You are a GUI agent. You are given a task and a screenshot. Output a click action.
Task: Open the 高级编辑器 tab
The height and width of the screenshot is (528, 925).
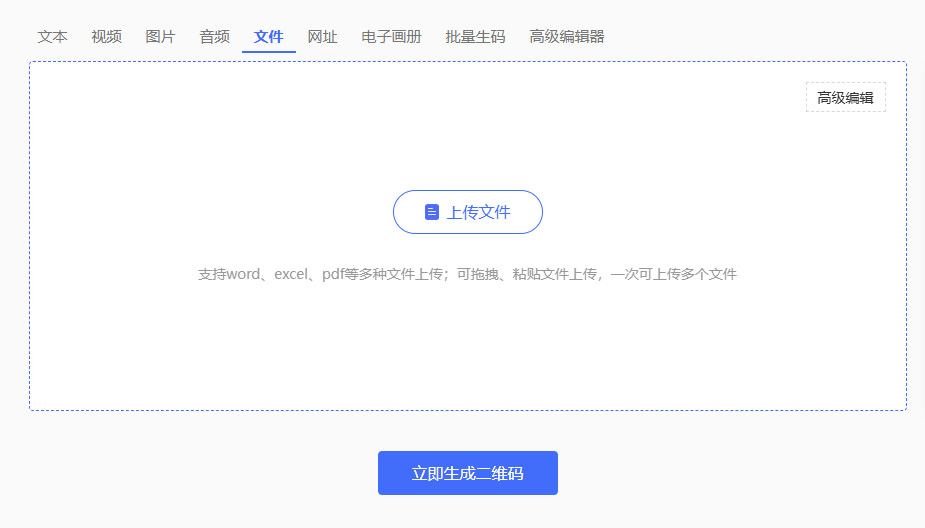click(567, 37)
